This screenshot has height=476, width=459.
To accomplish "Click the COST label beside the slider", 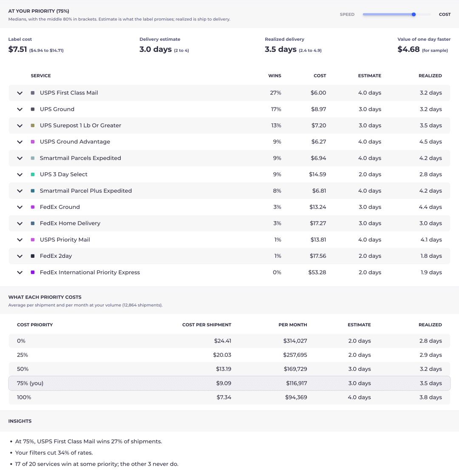I will [445, 14].
